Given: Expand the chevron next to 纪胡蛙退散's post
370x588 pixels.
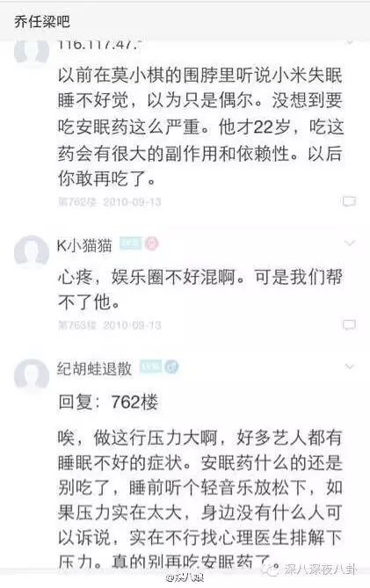Looking at the screenshot, I should click(x=350, y=367).
